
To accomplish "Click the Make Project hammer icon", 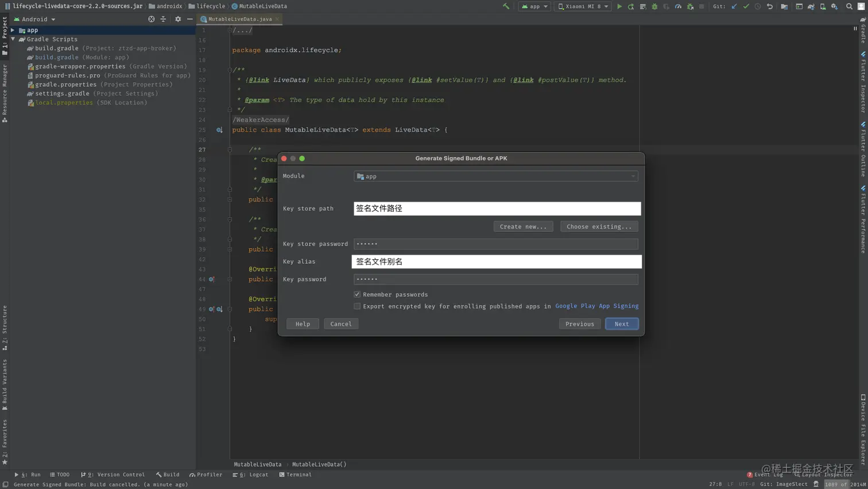I will pyautogui.click(x=506, y=6).
